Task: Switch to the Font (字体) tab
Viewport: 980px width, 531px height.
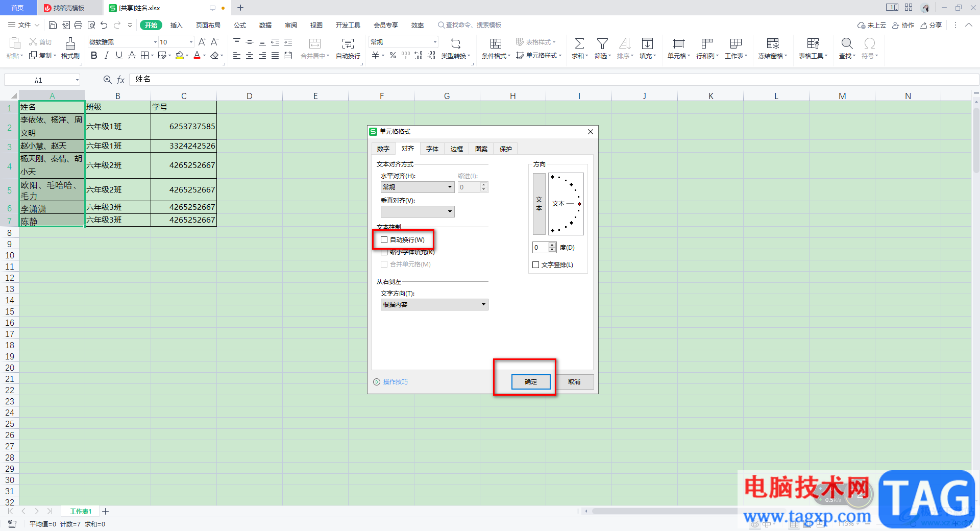Action: point(432,149)
